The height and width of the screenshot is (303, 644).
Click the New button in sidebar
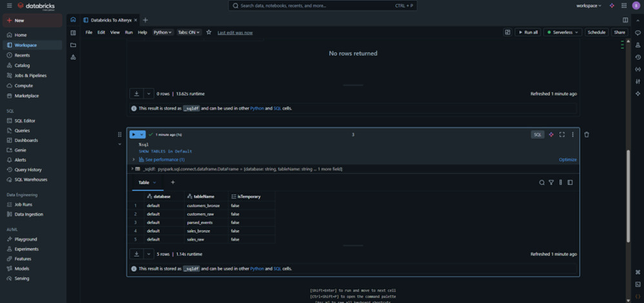tap(32, 20)
